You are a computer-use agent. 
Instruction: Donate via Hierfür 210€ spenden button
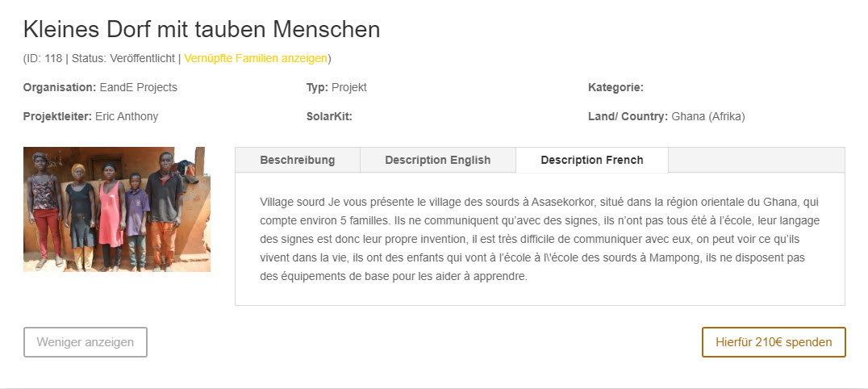pyautogui.click(x=773, y=342)
